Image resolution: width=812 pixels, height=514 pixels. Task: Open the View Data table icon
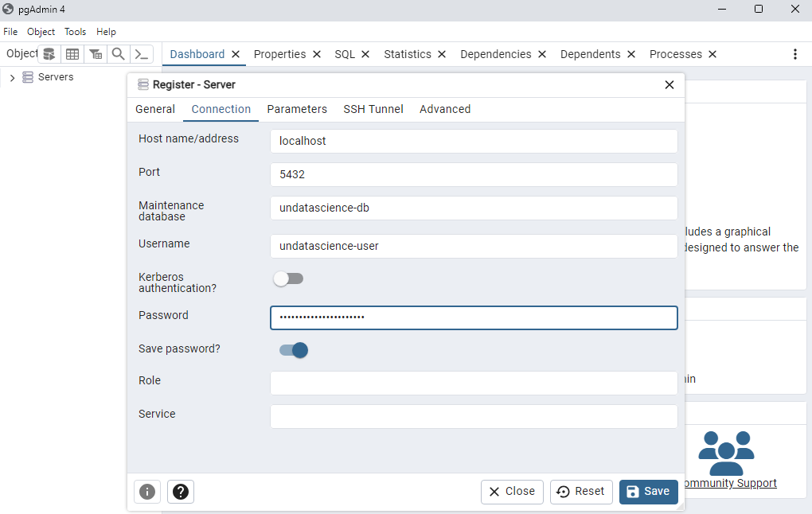[72, 54]
